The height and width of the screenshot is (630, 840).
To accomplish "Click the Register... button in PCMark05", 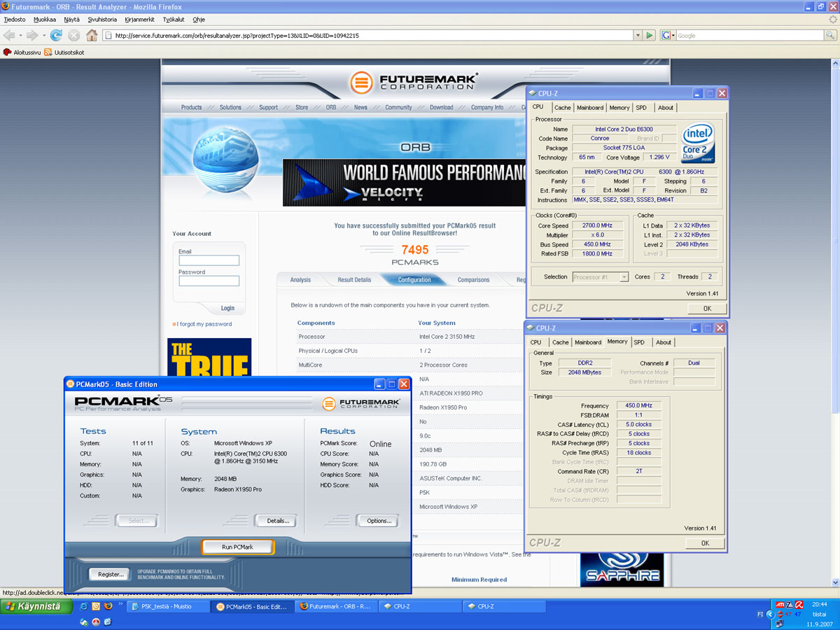I will 110,574.
